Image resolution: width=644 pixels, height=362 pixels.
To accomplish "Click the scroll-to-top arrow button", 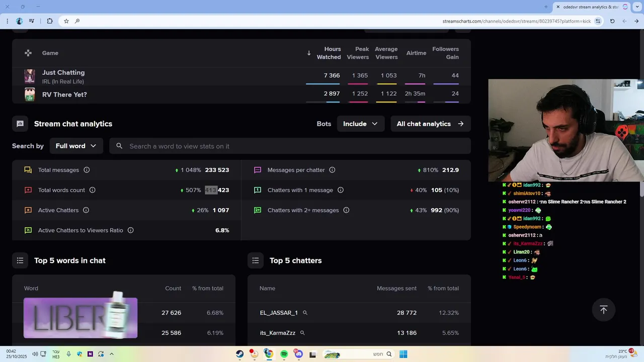I will pos(604,310).
